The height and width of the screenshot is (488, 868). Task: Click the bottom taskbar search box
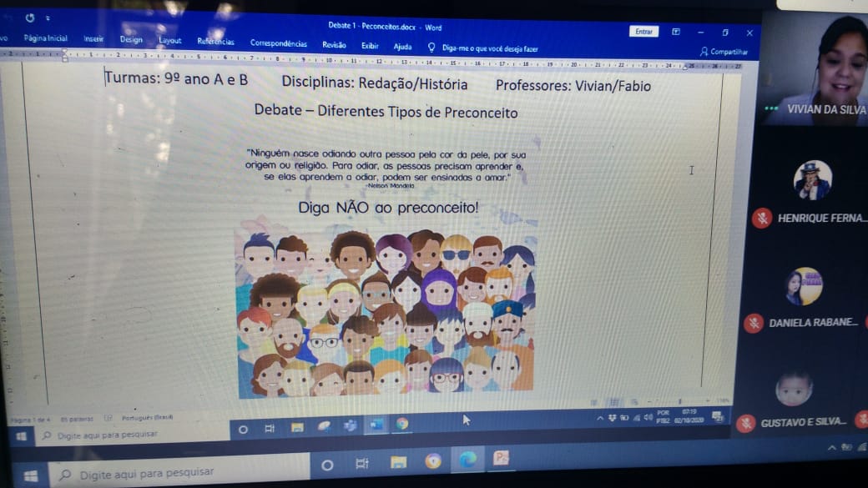[x=180, y=472]
